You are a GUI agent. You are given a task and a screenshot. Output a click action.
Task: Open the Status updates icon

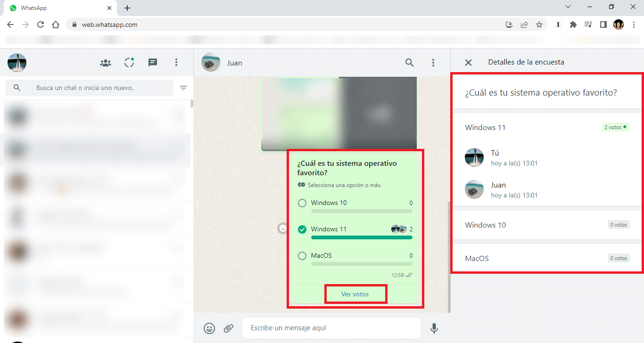[x=129, y=62]
